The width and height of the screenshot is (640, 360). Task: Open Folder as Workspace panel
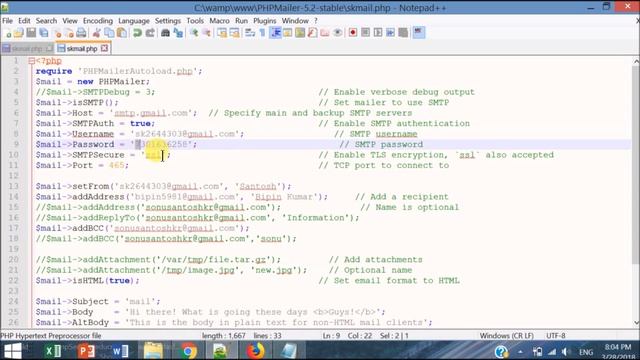point(325,33)
